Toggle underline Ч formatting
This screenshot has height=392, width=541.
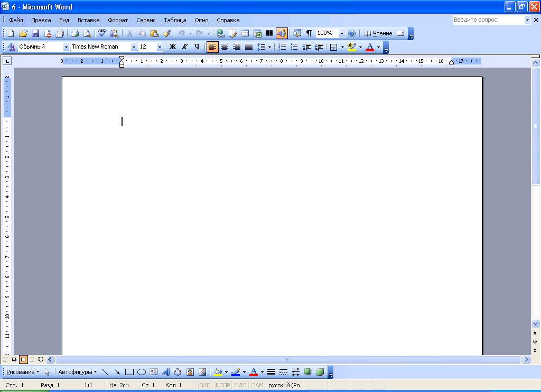click(197, 47)
